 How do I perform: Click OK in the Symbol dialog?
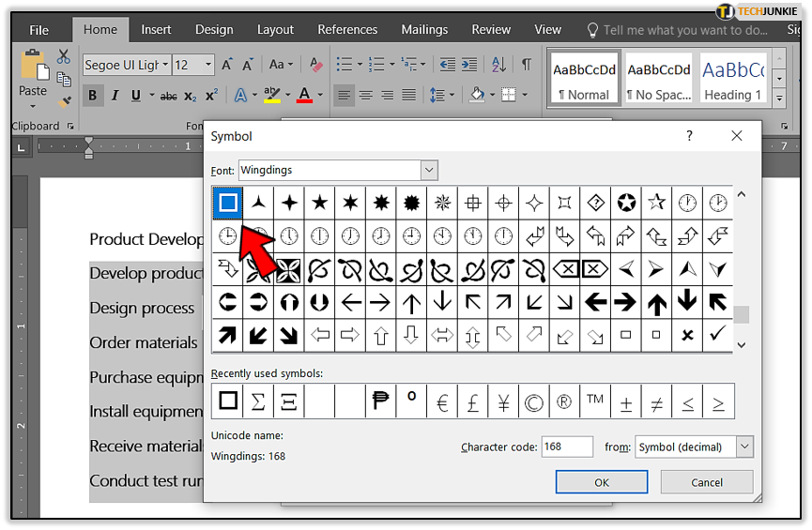point(601,482)
